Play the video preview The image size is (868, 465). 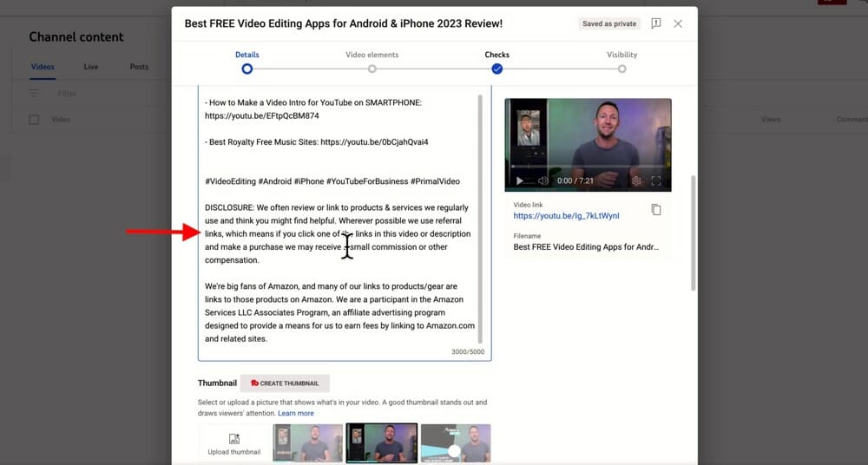tap(520, 180)
